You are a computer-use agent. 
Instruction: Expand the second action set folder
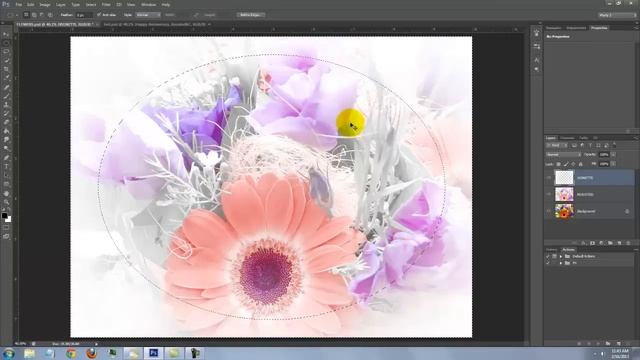[561, 263]
